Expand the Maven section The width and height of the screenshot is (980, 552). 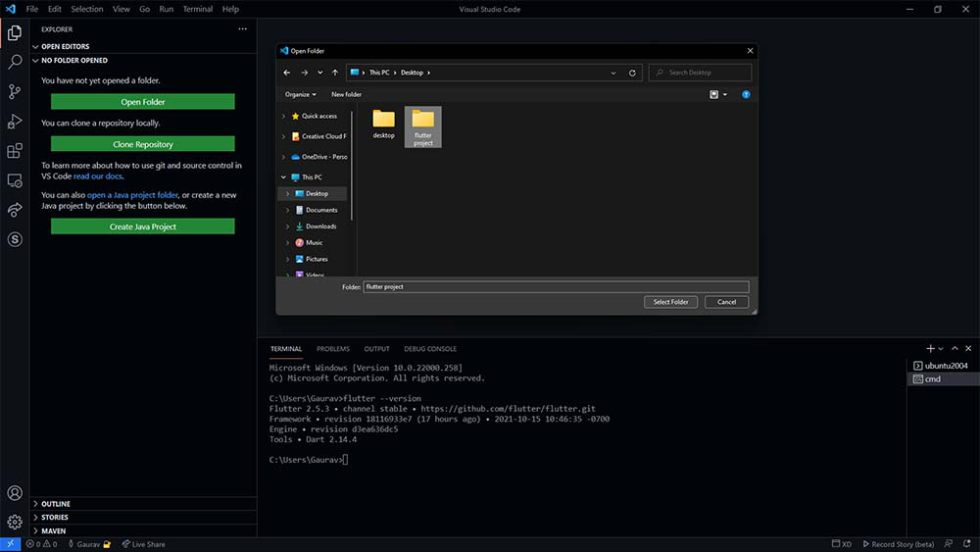(x=54, y=530)
